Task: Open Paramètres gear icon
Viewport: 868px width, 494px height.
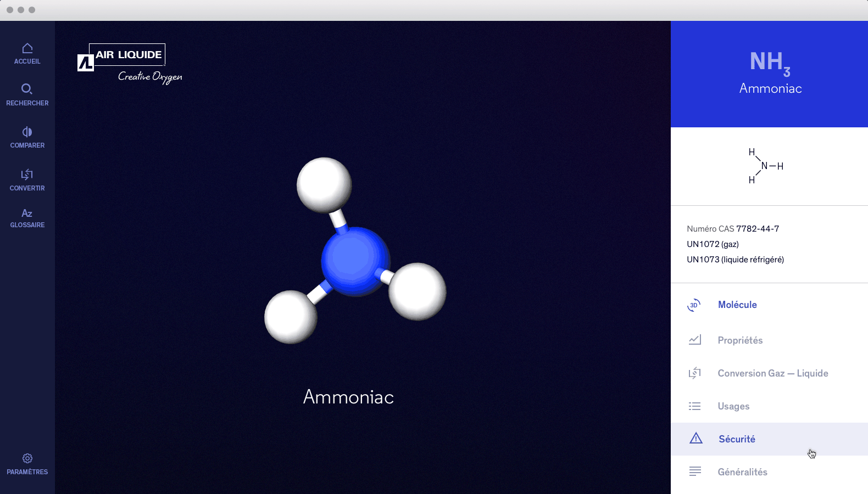Action: [27, 458]
